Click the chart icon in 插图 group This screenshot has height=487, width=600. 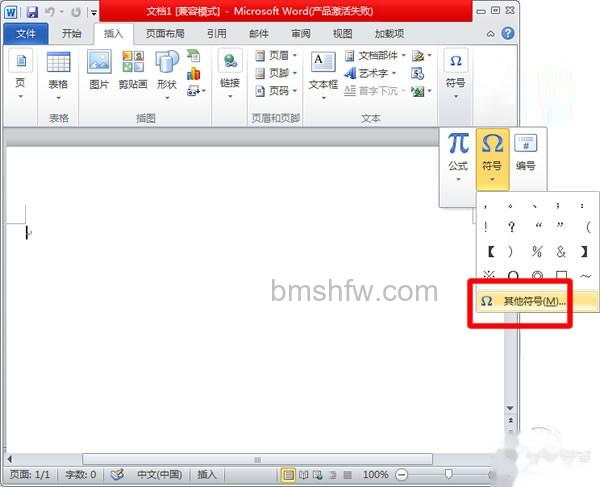194,73
